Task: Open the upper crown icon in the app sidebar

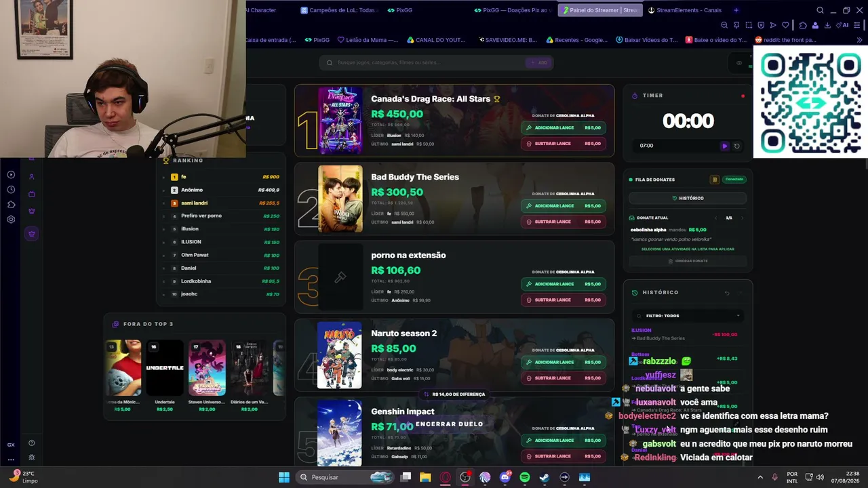Action: (x=31, y=211)
